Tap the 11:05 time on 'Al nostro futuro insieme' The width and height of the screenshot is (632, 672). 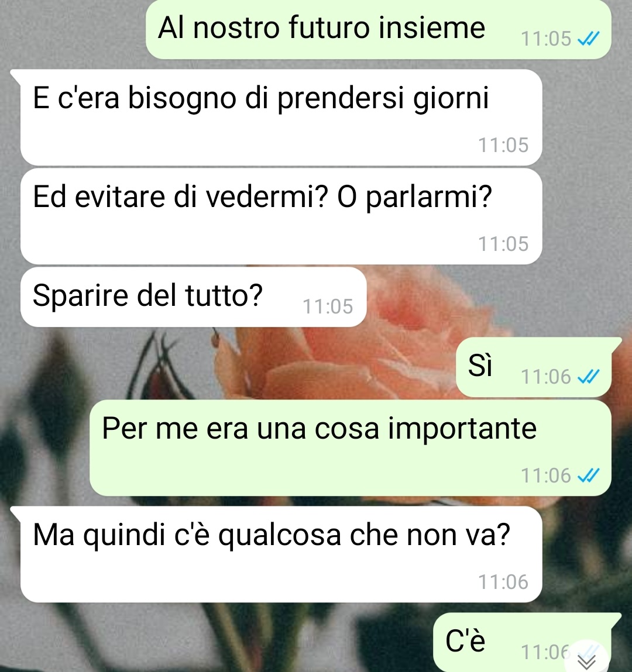[546, 39]
